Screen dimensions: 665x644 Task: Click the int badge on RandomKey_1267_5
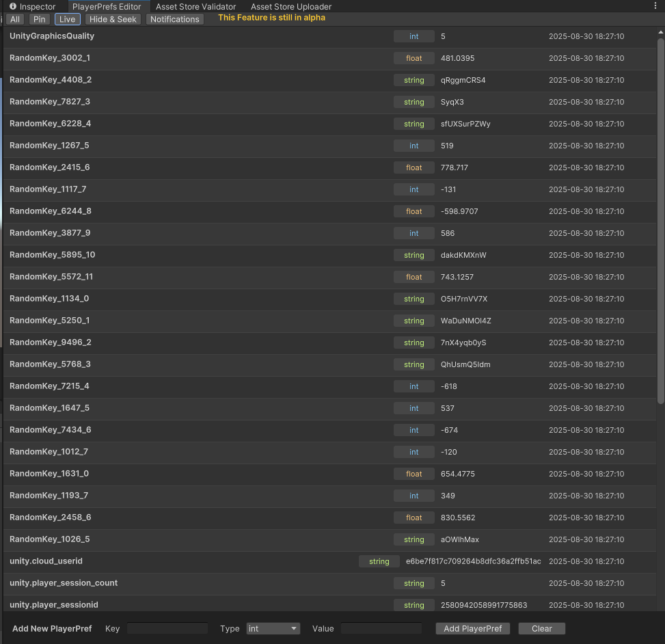413,146
